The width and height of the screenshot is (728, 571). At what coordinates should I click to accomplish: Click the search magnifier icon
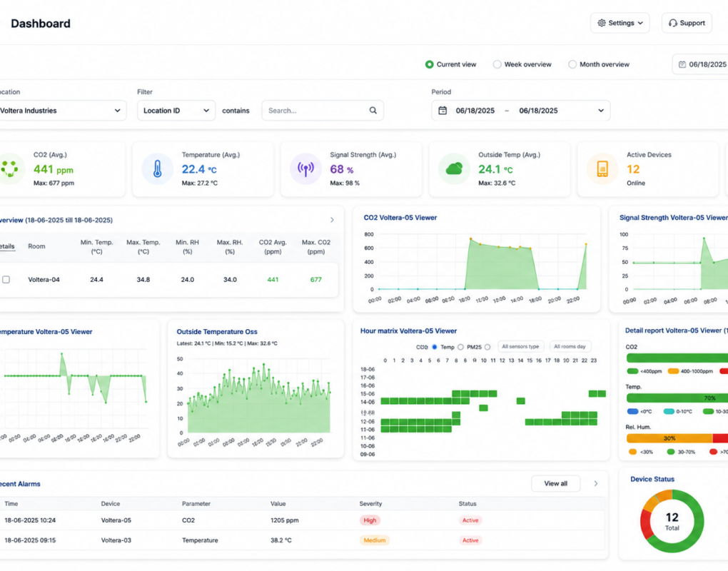[x=373, y=111]
